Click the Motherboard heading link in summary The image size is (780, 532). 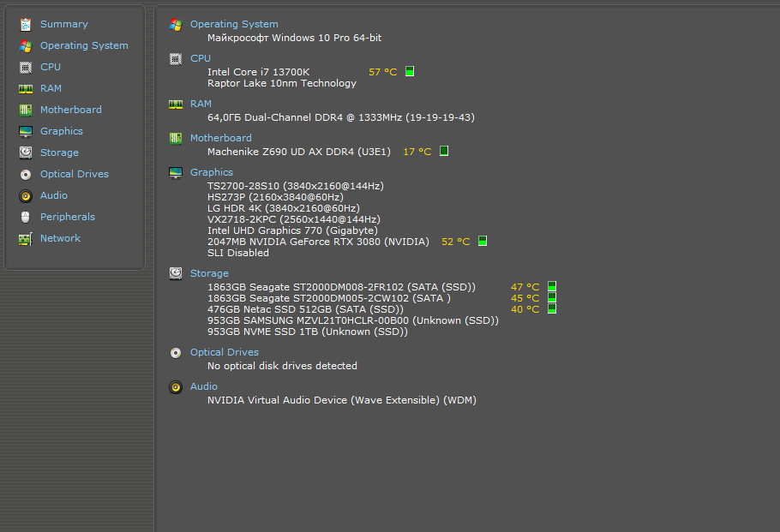[221, 138]
